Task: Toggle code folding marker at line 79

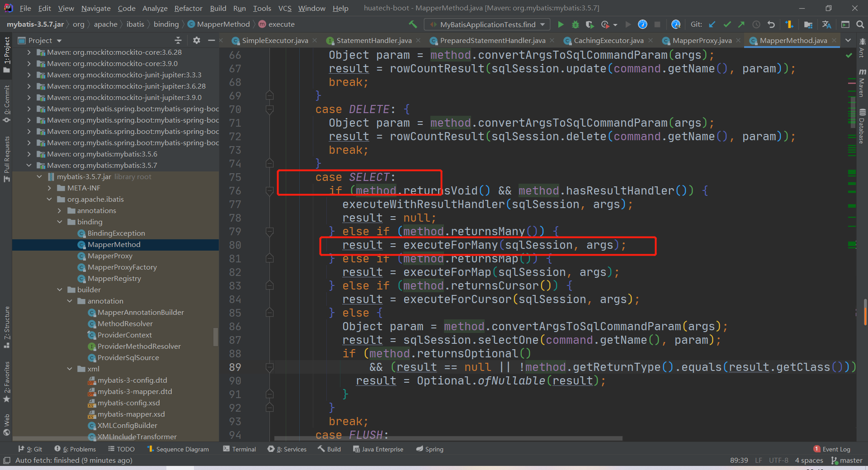Action: click(x=270, y=232)
